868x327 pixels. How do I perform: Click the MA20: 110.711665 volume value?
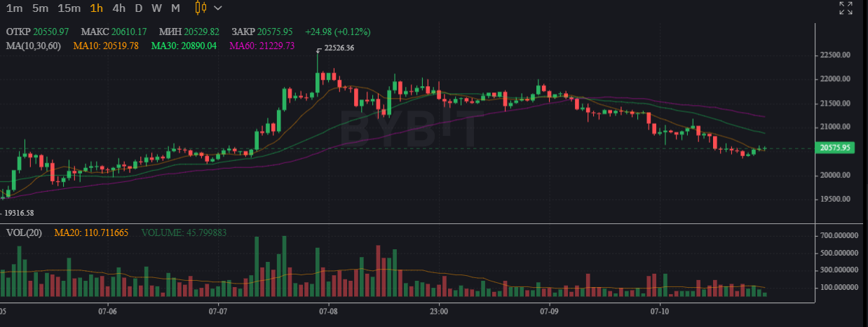tap(91, 232)
